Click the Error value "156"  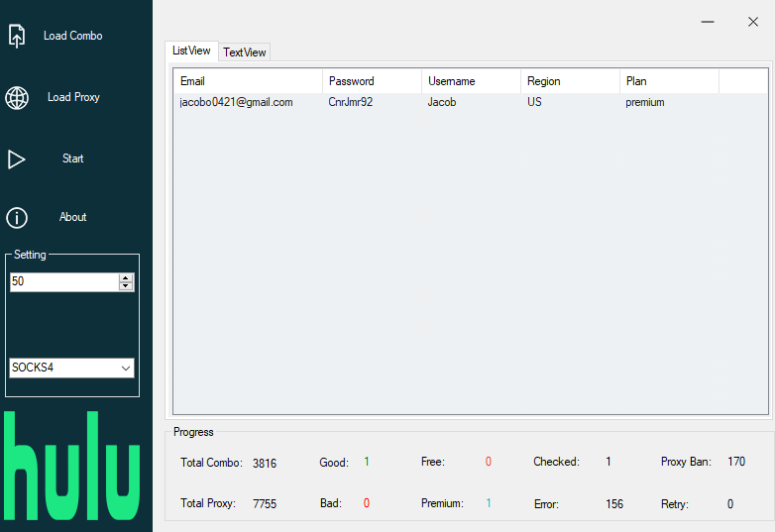614,504
